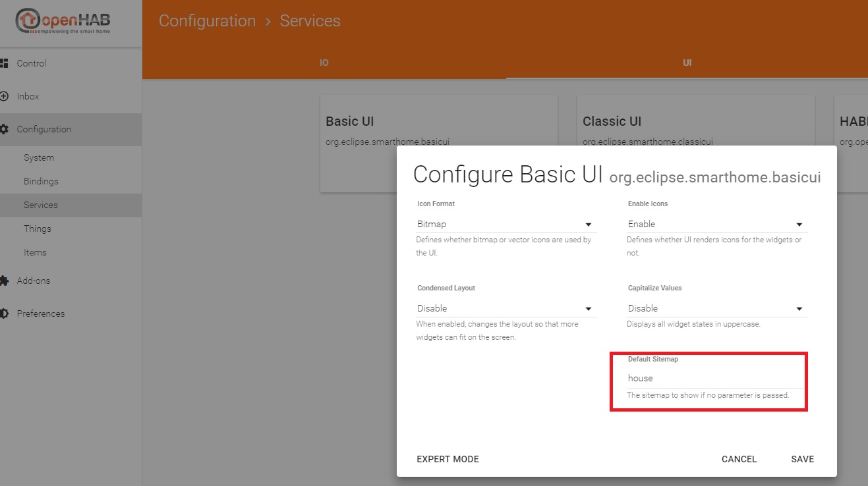Image resolution: width=868 pixels, height=486 pixels.
Task: Select Configuration in the sidebar
Action: point(71,129)
